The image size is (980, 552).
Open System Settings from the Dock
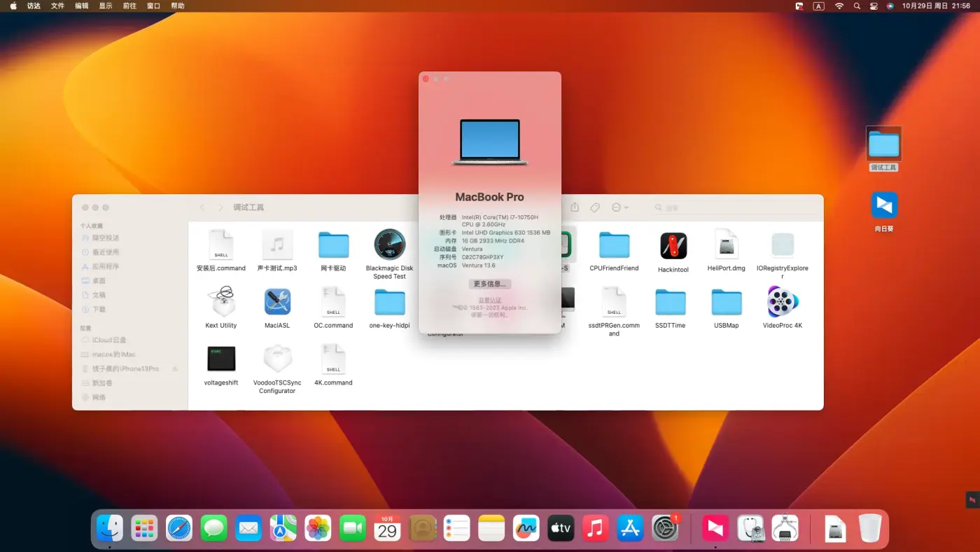point(664,528)
